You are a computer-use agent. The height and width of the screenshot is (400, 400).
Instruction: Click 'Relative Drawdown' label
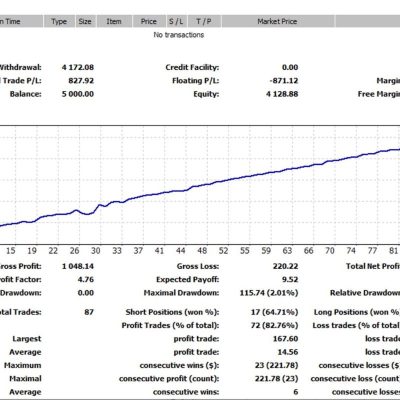point(365,293)
